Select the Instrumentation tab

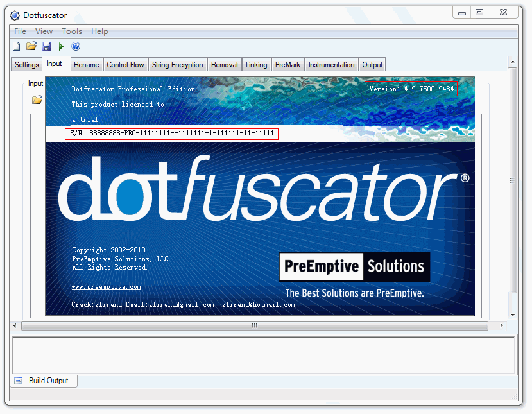click(331, 65)
